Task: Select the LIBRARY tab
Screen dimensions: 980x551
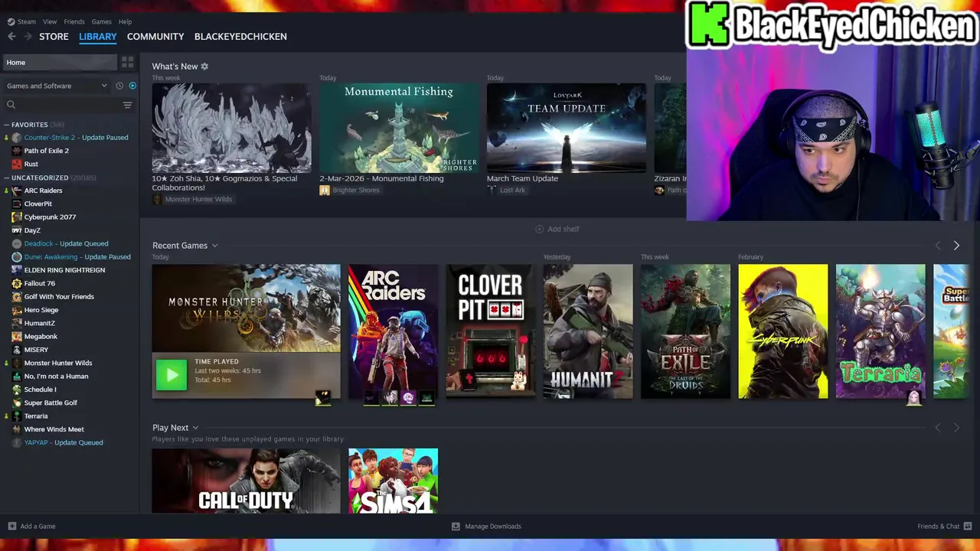Action: tap(98, 37)
